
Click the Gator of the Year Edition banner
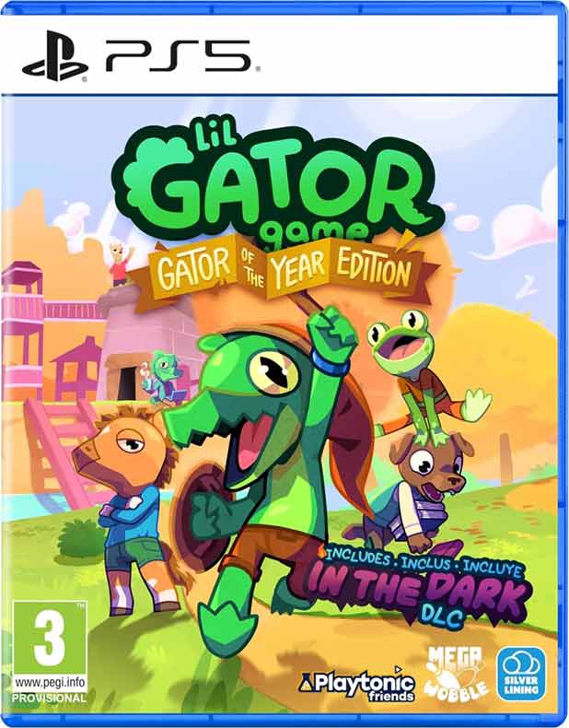point(284,267)
